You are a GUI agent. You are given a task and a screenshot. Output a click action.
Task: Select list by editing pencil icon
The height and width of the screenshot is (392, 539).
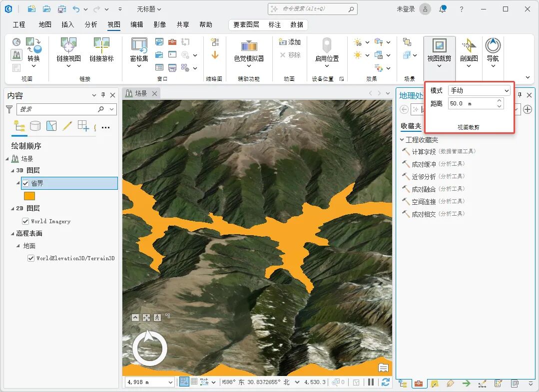tap(67, 126)
